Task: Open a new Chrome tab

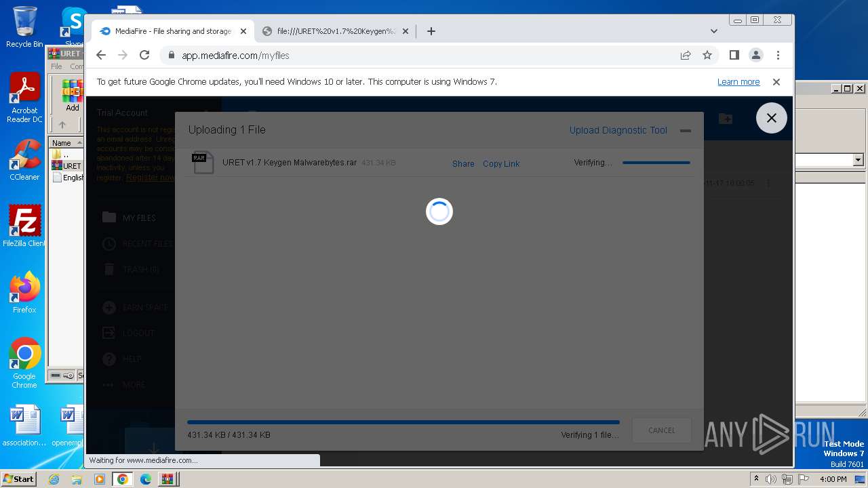Action: point(431,31)
